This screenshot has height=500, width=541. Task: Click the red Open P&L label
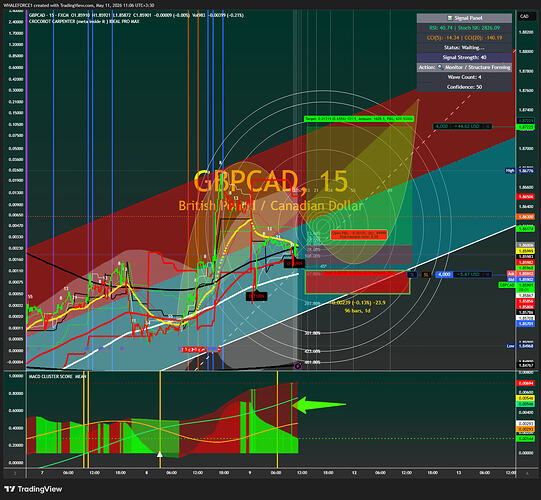pyautogui.click(x=359, y=235)
